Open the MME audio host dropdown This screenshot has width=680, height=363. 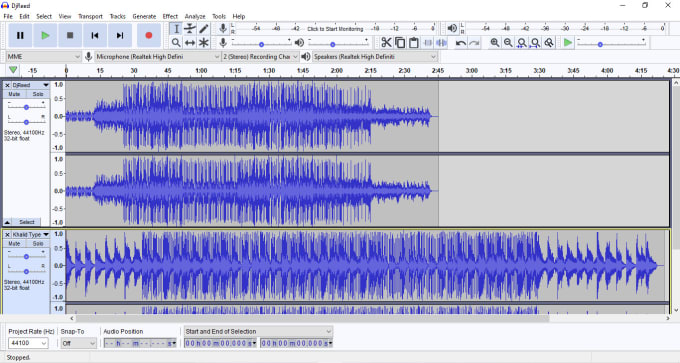click(x=43, y=56)
